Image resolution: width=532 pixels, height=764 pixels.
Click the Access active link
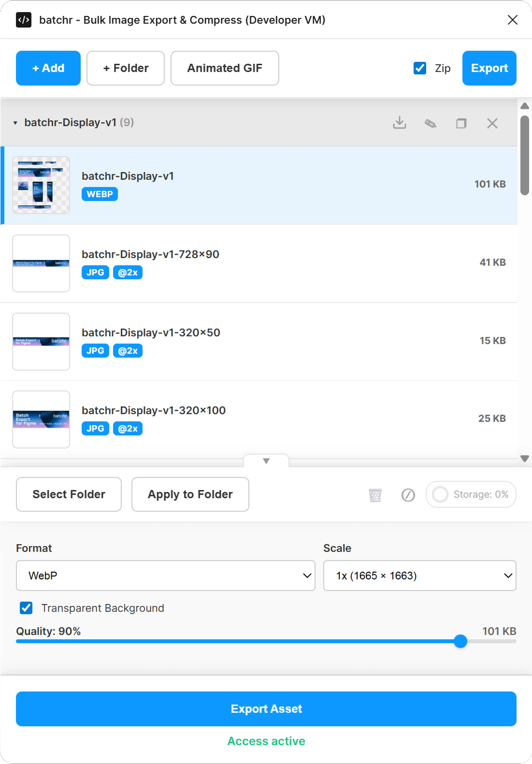coord(266,741)
